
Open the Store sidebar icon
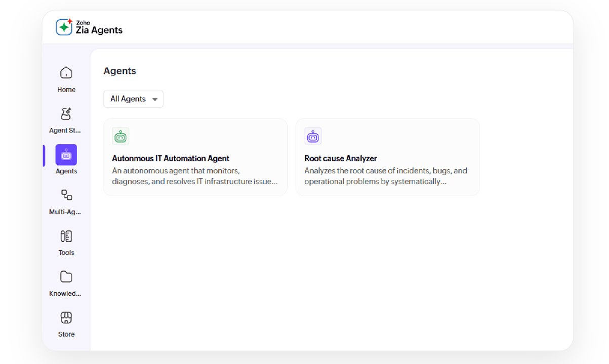click(x=66, y=317)
